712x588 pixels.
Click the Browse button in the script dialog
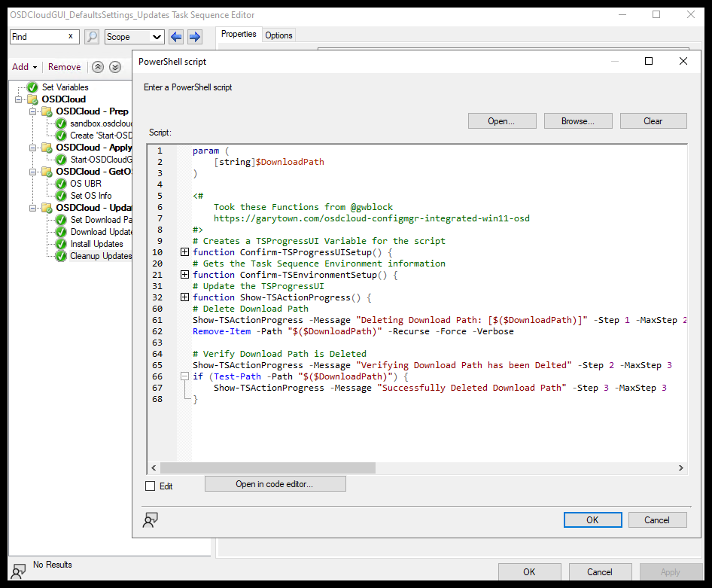click(577, 120)
